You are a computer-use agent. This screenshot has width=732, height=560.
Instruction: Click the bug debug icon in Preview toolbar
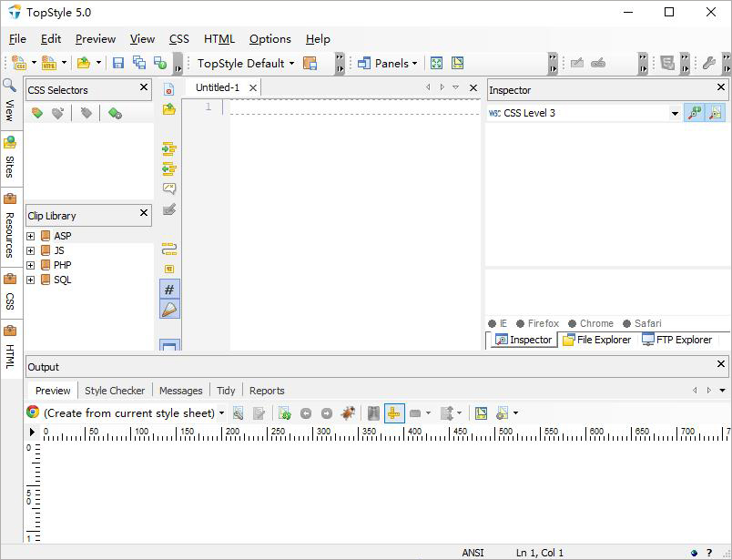pos(349,412)
